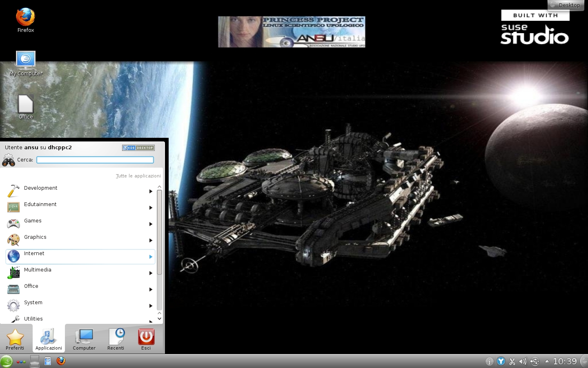
Task: Click the KDE Desktop badge
Action: pos(138,148)
